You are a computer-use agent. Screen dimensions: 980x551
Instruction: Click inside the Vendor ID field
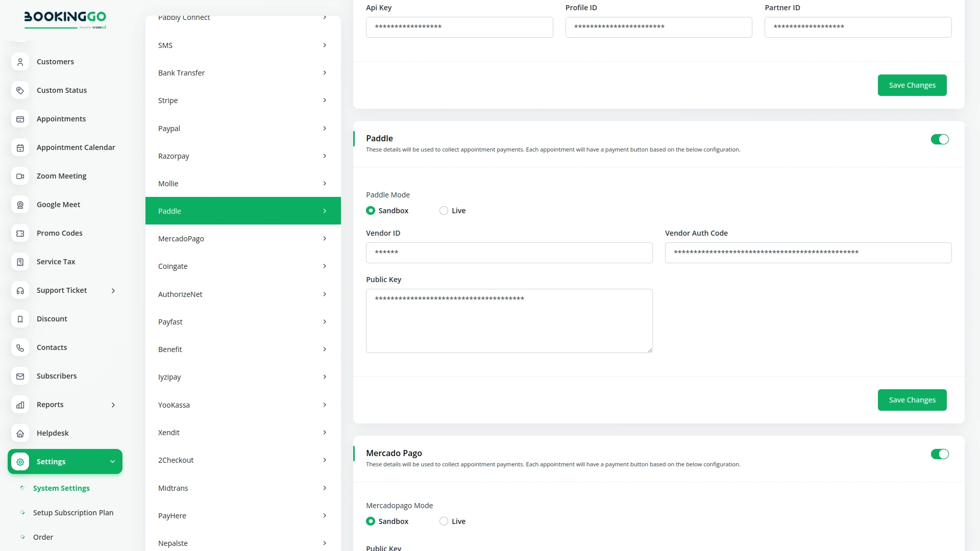click(509, 253)
